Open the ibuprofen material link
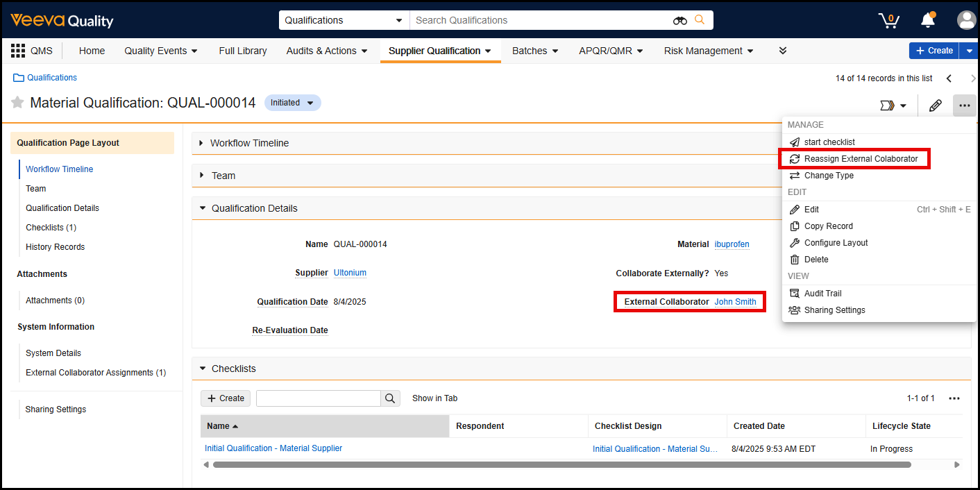Image resolution: width=980 pixels, height=490 pixels. tap(732, 244)
